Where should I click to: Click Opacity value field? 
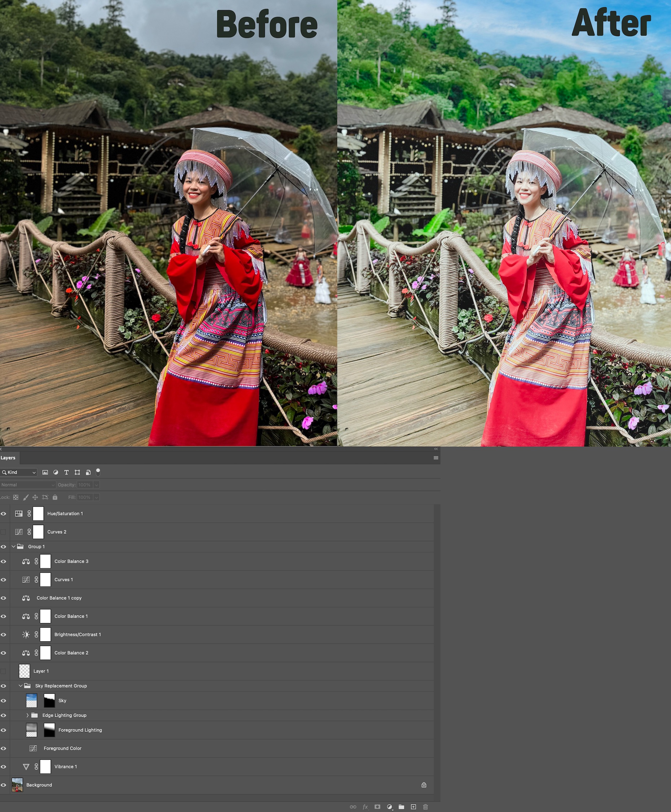(85, 485)
